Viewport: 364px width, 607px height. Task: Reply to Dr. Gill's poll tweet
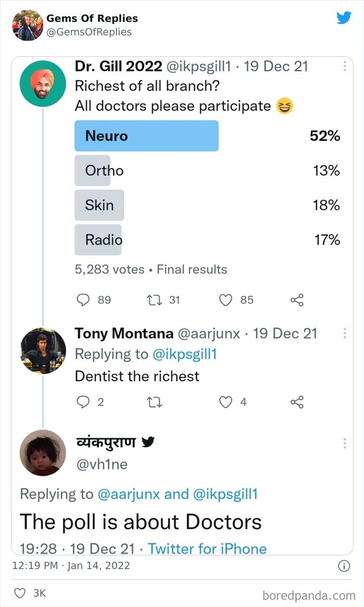pyautogui.click(x=83, y=300)
